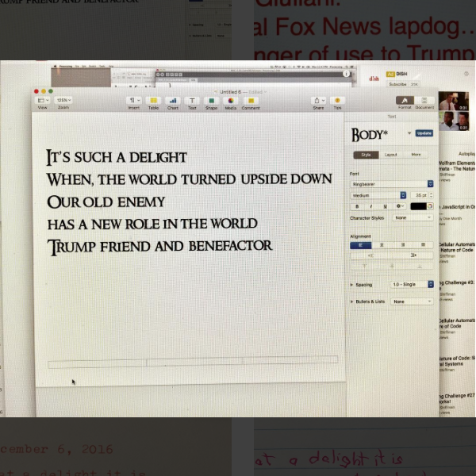The height and width of the screenshot is (476, 476).
Task: Open the Cellular Automata Nature of Code link
Action: pos(457,247)
